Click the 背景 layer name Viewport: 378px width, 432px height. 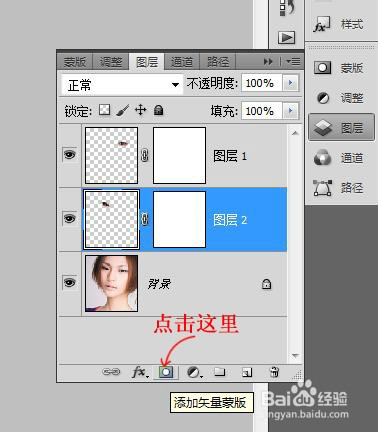click(159, 284)
